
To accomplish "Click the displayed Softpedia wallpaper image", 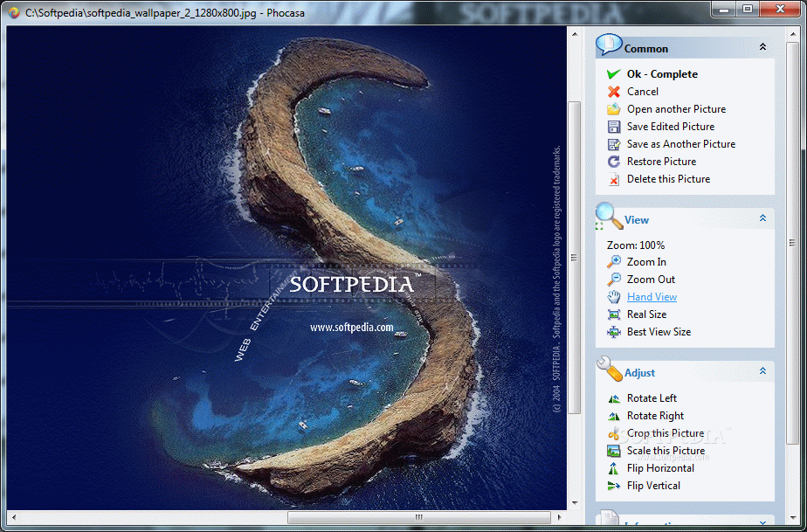I will click(x=286, y=268).
